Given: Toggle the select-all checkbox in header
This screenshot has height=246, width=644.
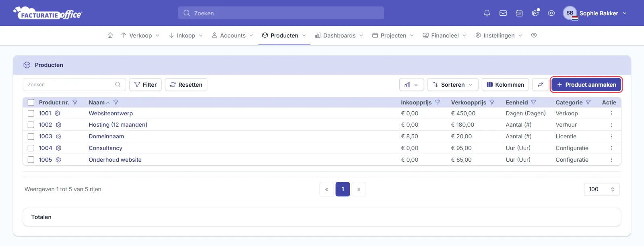Looking at the screenshot, I should pos(31,102).
